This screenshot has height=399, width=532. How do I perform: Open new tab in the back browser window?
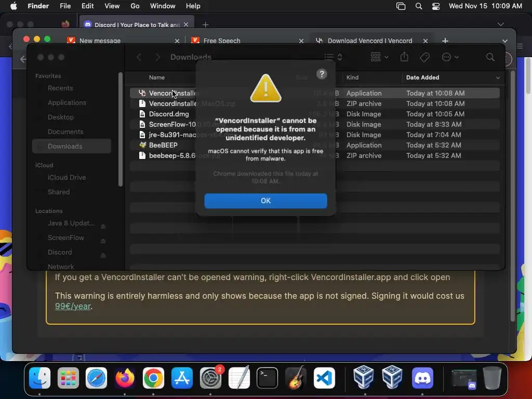205,24
